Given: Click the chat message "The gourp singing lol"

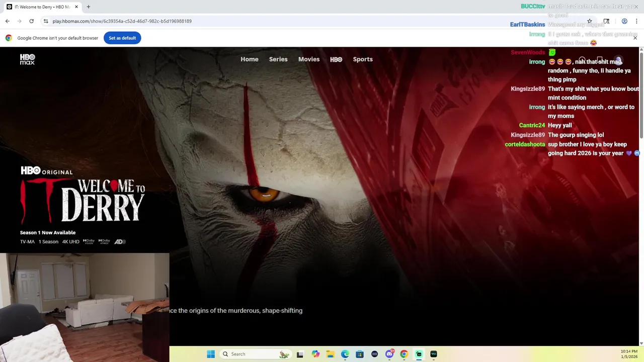Looking at the screenshot, I should 576,135.
